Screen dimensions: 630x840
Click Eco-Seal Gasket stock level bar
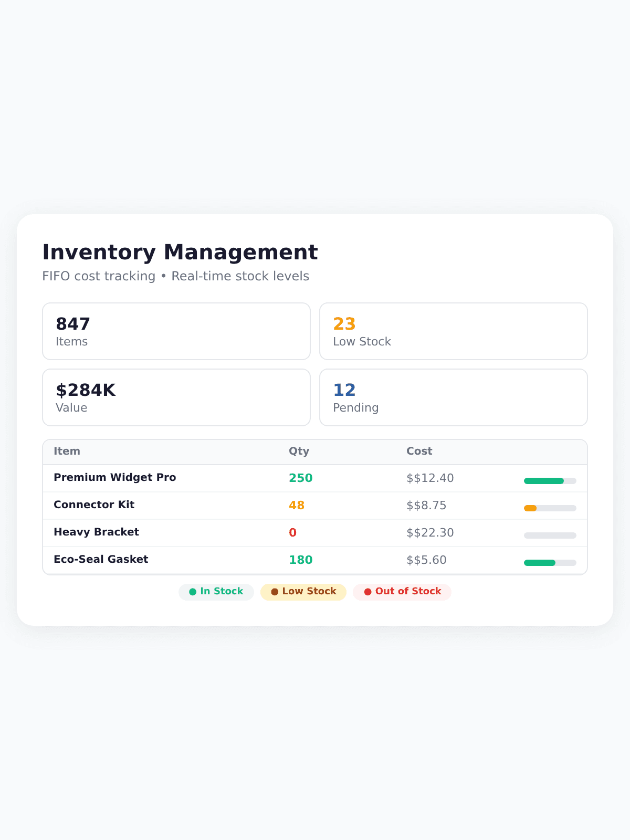click(550, 563)
